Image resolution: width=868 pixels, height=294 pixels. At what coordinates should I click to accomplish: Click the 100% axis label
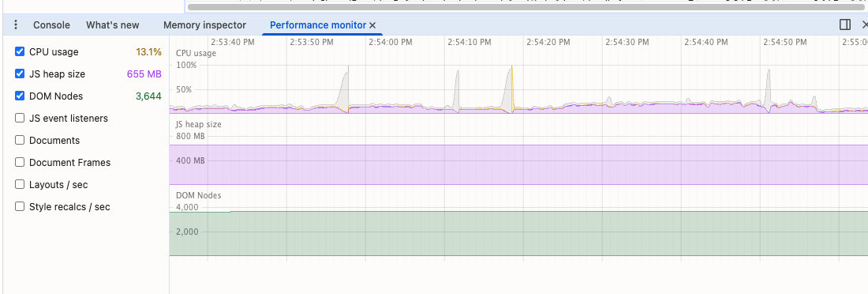point(186,65)
